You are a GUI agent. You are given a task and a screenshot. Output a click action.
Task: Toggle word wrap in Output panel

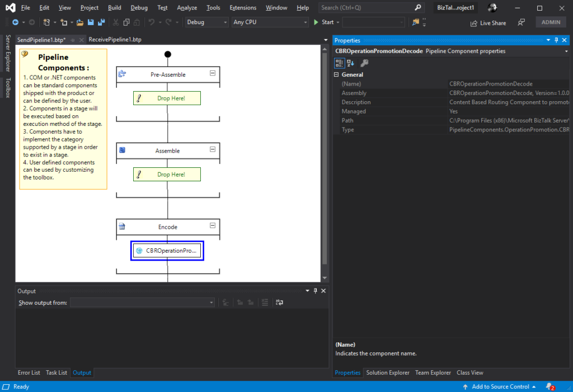tap(279, 303)
